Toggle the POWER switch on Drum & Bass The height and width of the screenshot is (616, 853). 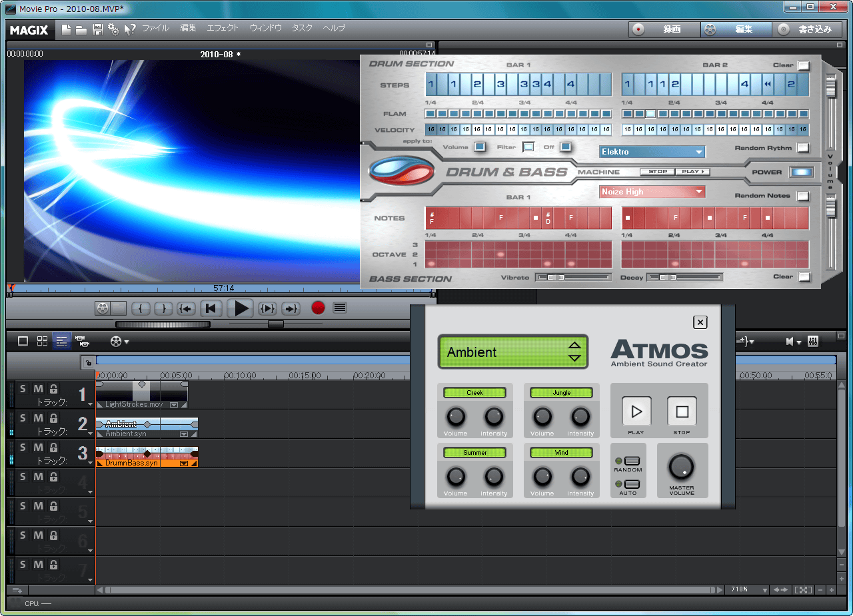click(x=802, y=172)
